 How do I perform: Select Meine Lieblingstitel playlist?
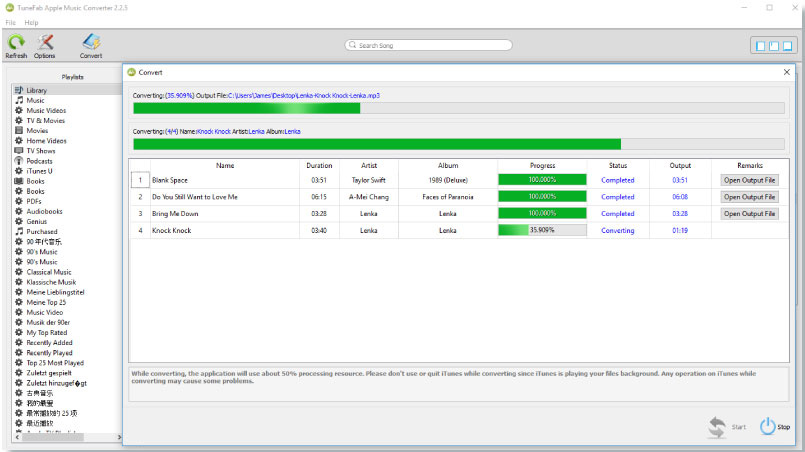pos(55,292)
